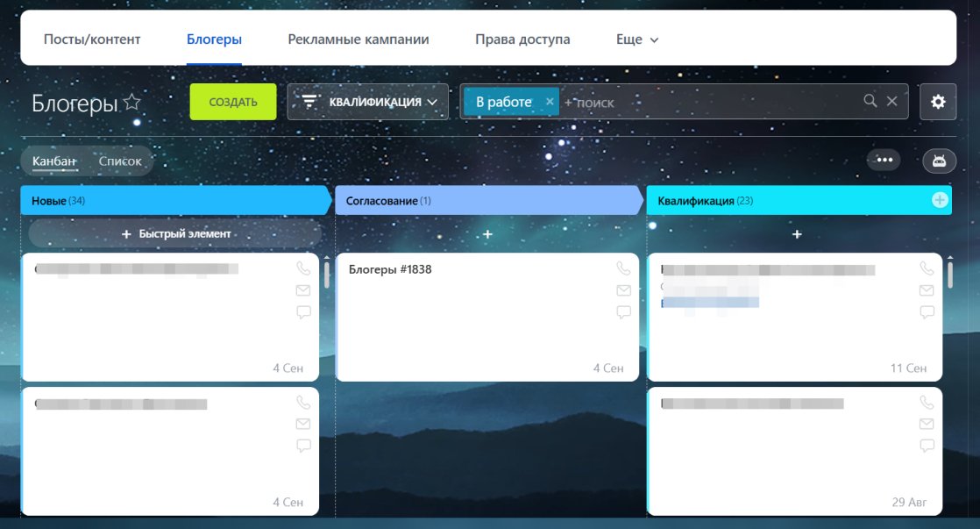980x529 pixels.
Task: Click the Новые (34) column header
Action: 175,201
